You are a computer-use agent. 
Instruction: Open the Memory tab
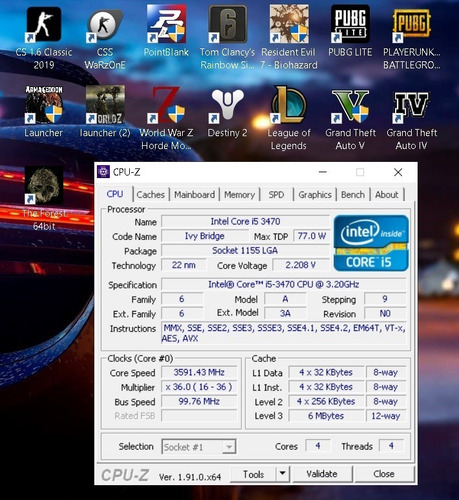click(x=239, y=195)
